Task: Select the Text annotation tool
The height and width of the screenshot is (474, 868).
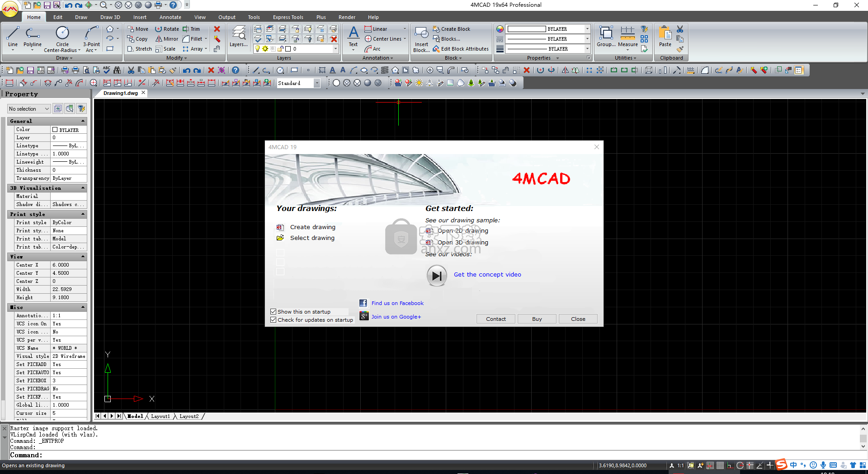Action: pyautogui.click(x=353, y=36)
